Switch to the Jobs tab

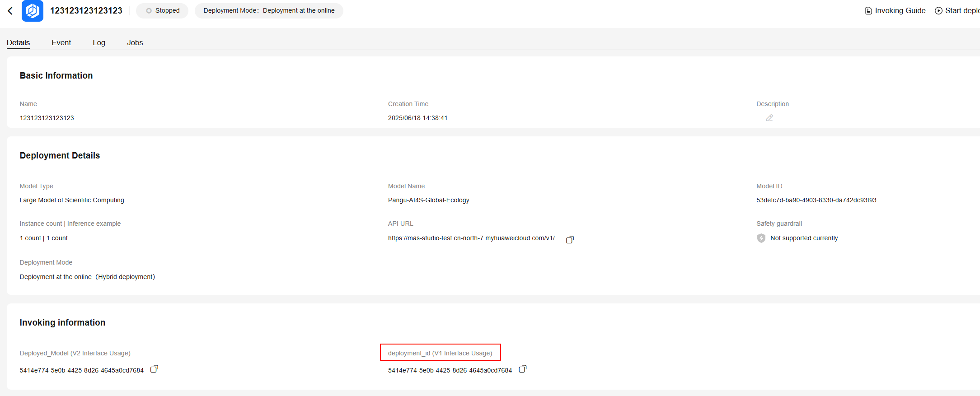click(x=135, y=42)
